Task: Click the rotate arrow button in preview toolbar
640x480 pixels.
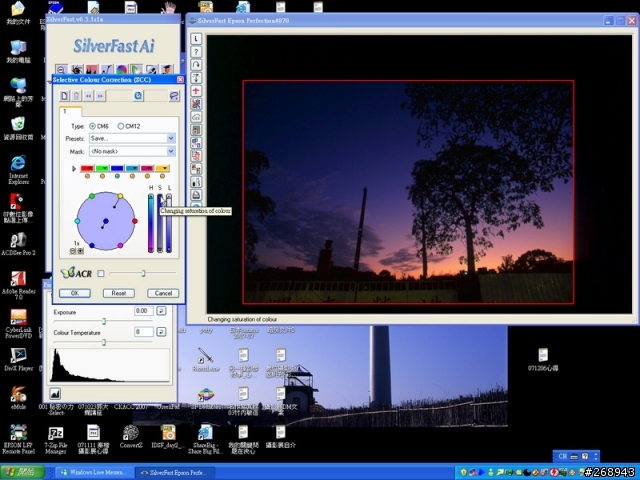Action: coord(196,65)
